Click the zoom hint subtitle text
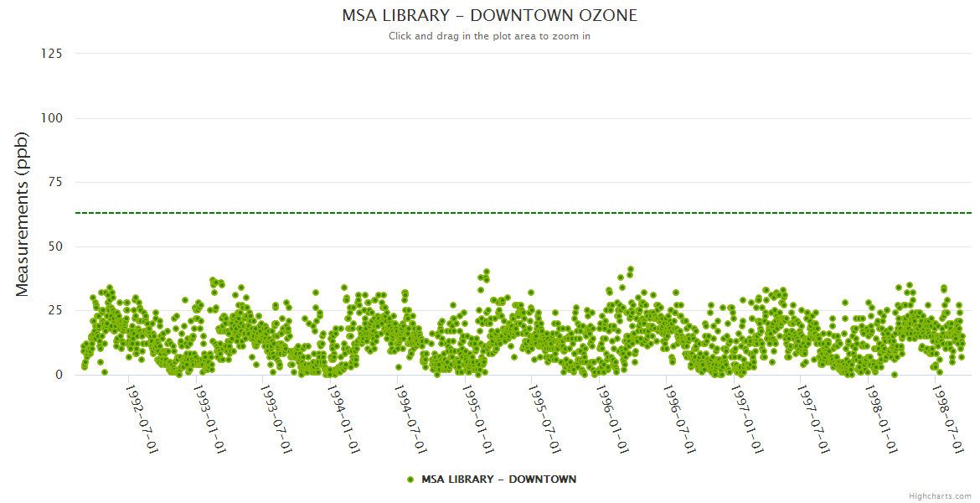 [x=489, y=36]
